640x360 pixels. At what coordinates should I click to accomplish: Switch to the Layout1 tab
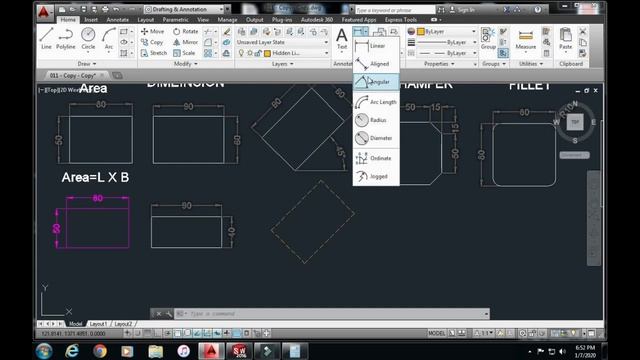pyautogui.click(x=98, y=324)
